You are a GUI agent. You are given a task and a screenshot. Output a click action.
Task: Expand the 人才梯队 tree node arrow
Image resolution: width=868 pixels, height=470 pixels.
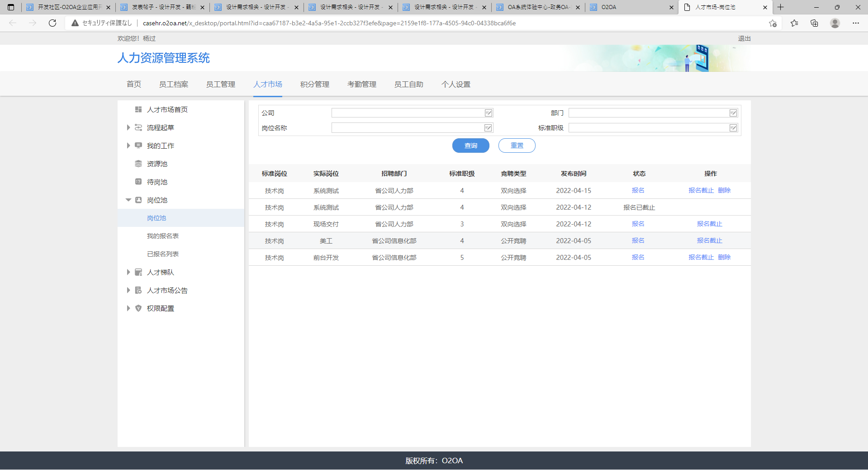(x=128, y=272)
